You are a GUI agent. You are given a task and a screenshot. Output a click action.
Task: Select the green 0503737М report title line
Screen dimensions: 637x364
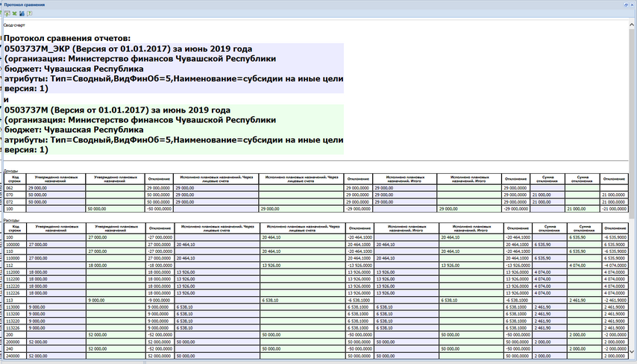117,110
